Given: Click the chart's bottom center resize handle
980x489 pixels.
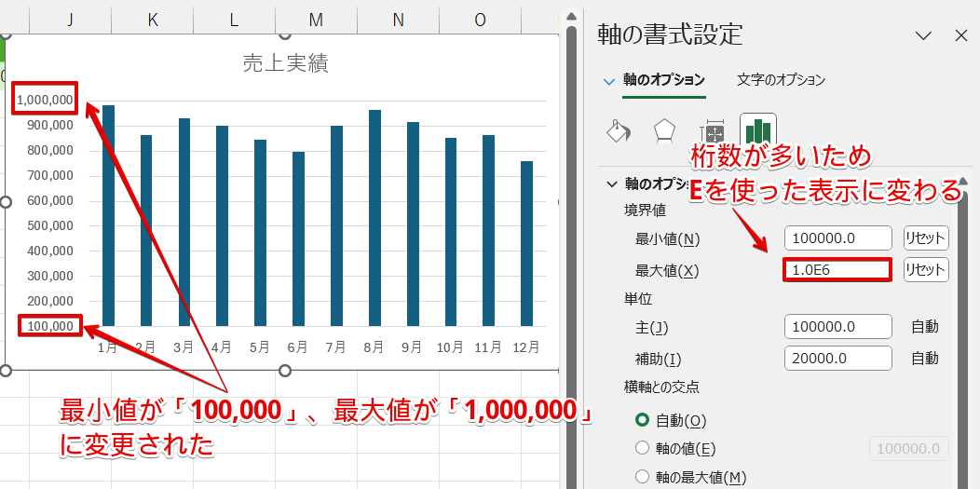Looking at the screenshot, I should click(285, 371).
